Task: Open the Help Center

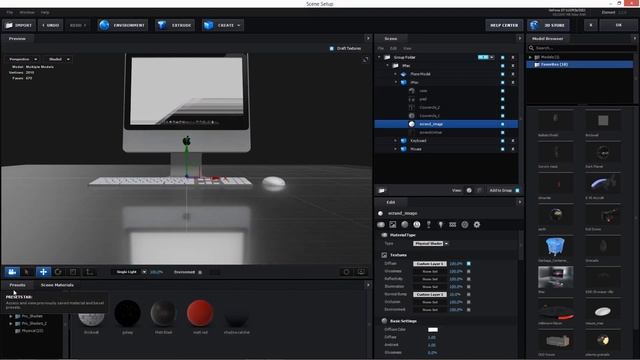Action: click(504, 25)
